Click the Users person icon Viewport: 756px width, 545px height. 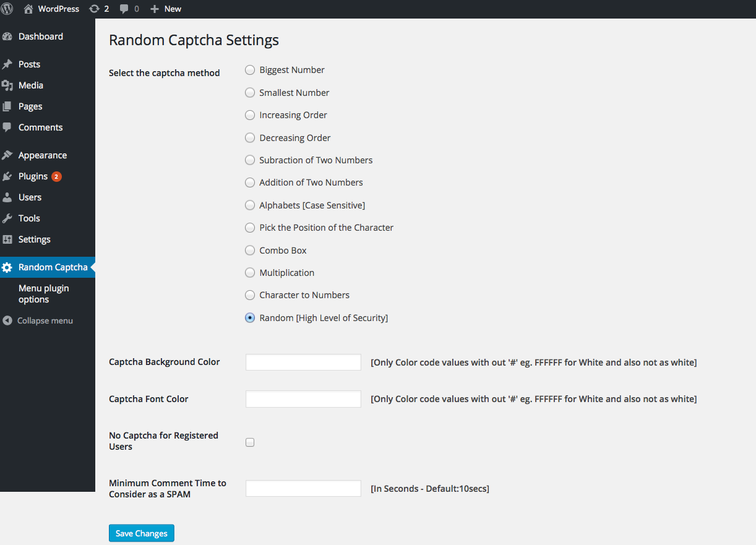7,197
